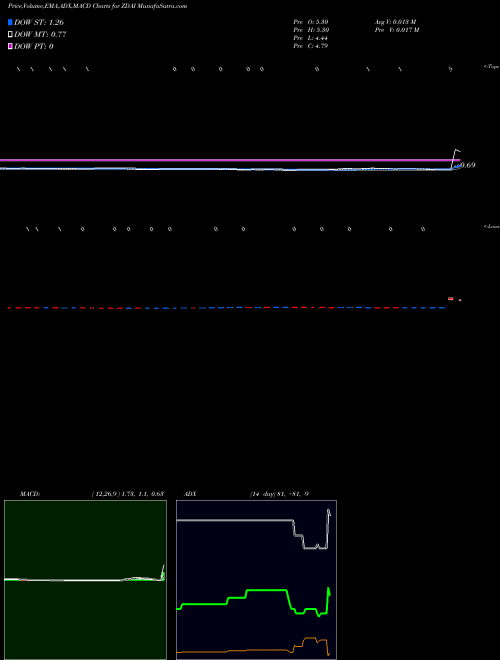Select the 'DOW MT: 0.77' legend text
Image resolution: width=500 pixels, height=660 pixels.
tap(40, 34)
